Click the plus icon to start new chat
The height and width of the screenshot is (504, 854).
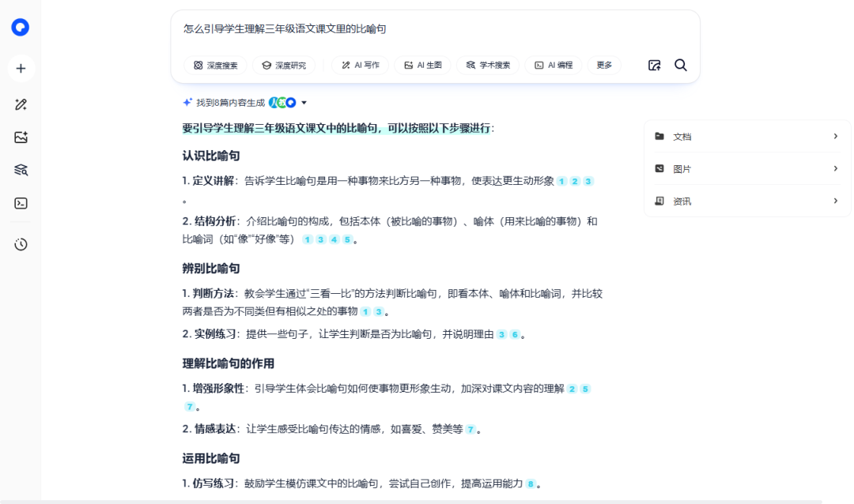coord(20,68)
